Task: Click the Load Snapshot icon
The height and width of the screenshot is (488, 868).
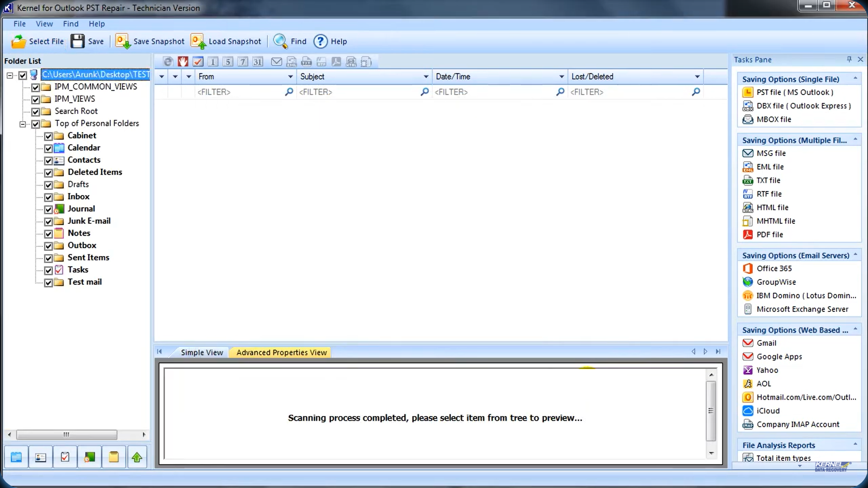Action: coord(198,42)
